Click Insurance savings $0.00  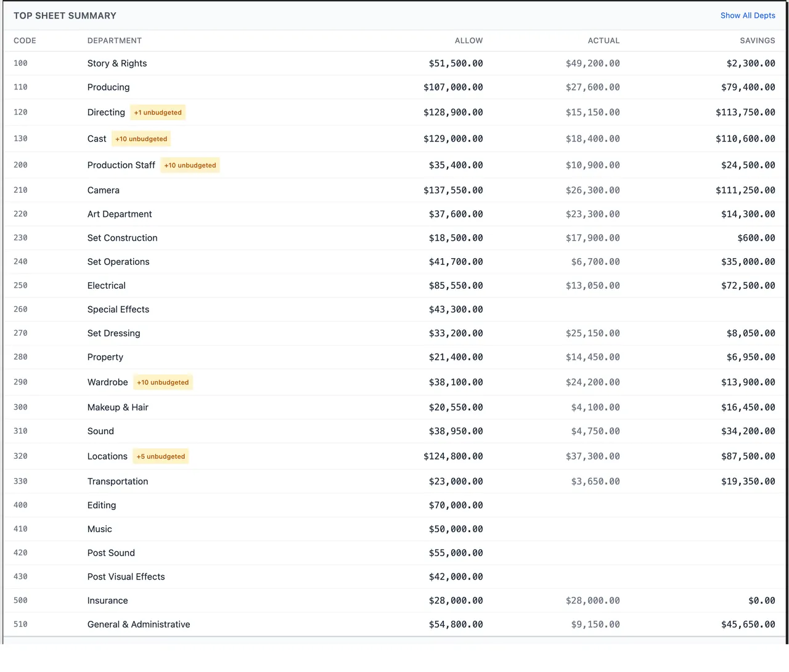pyautogui.click(x=762, y=601)
